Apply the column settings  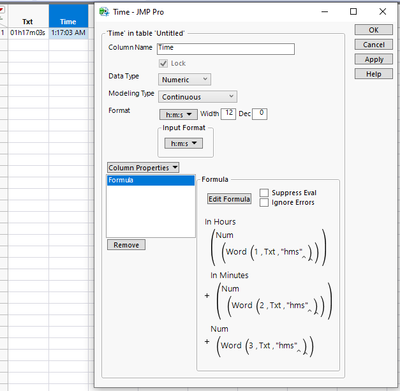373,59
